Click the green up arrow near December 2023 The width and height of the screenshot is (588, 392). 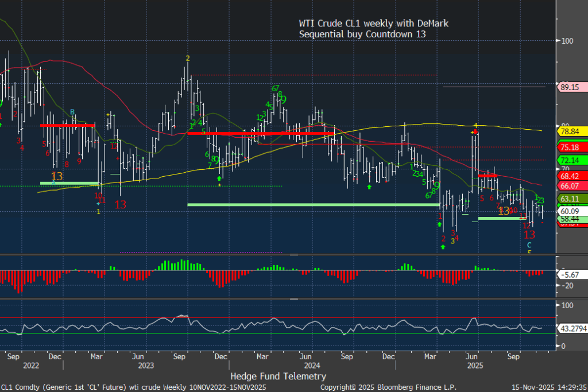point(219,179)
